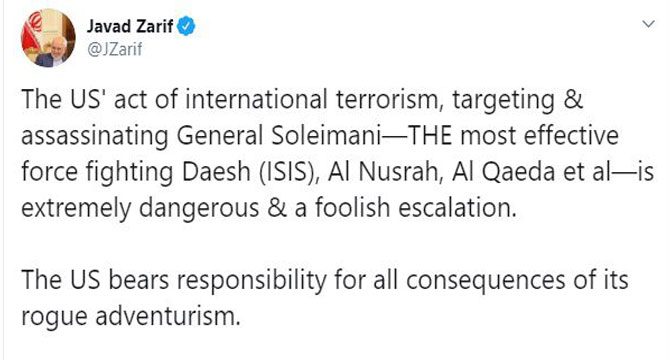Visit the @JZarif handle link

115,50
